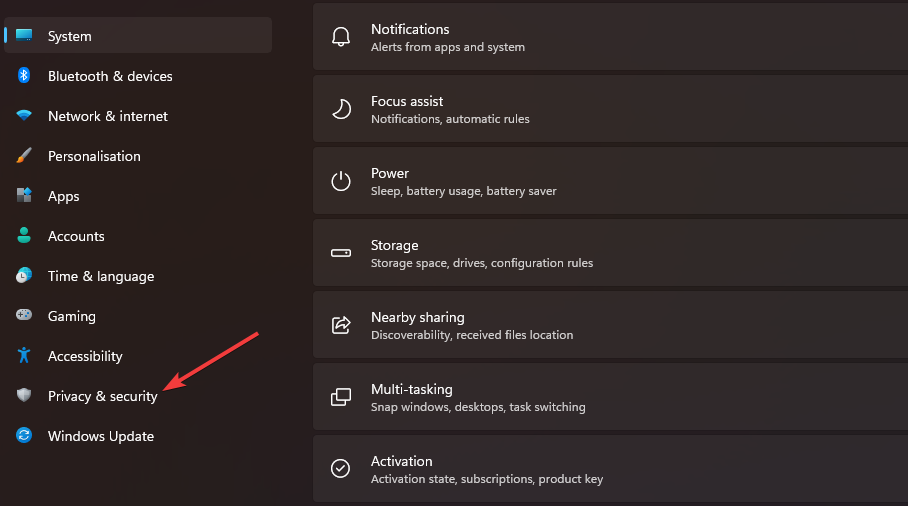The image size is (908, 506).
Task: Click the Time & language globe icon
Action: tap(24, 276)
